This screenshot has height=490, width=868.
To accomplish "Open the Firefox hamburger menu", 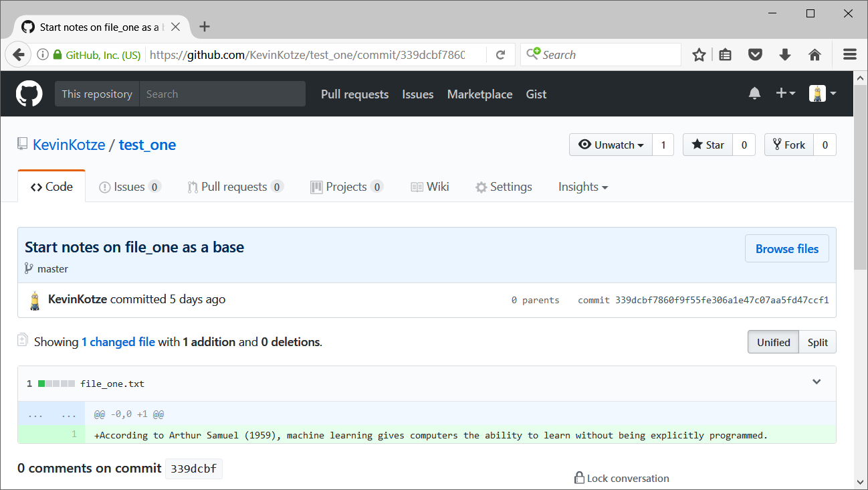I will 850,55.
